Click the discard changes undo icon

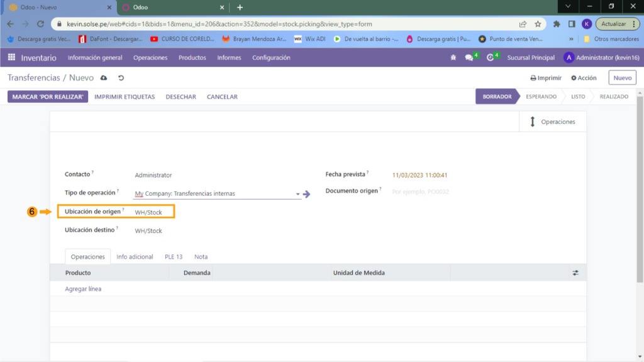coord(121,78)
